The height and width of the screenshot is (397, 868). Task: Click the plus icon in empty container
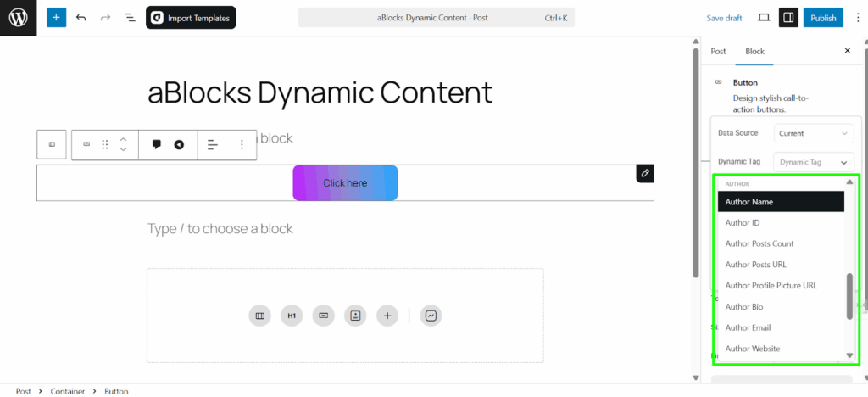(x=387, y=316)
